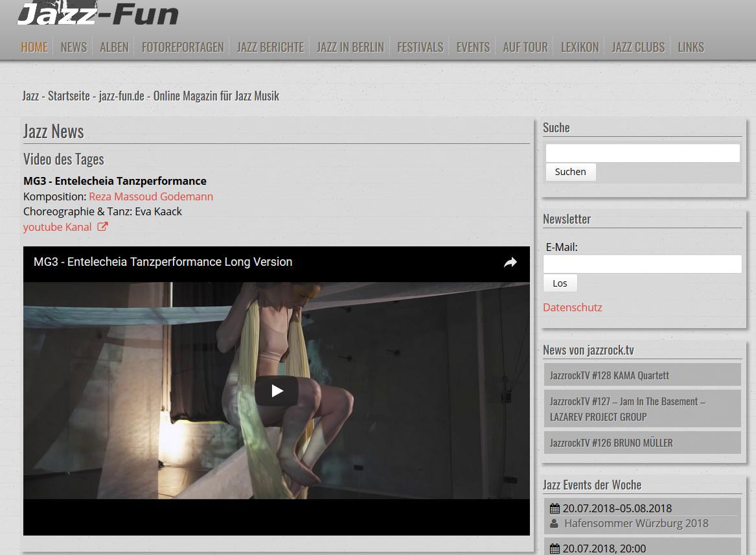Open the LINKS menu item
The width and height of the screenshot is (756, 555).
pyautogui.click(x=691, y=47)
